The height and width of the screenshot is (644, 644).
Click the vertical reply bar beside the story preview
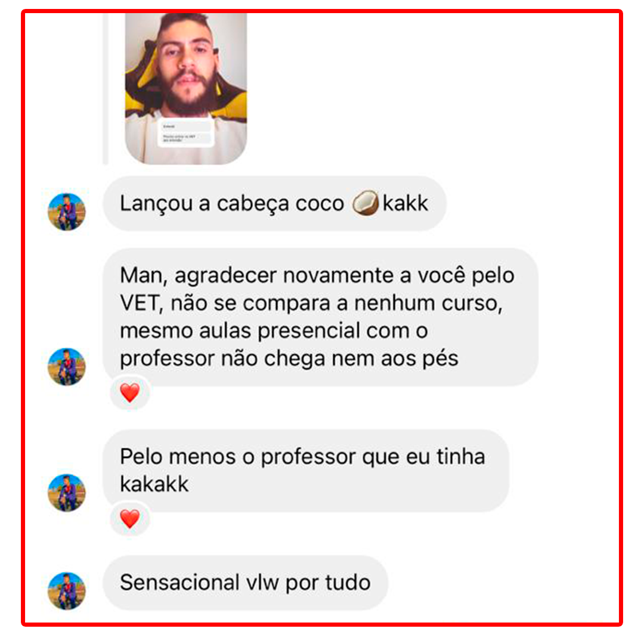[106, 88]
